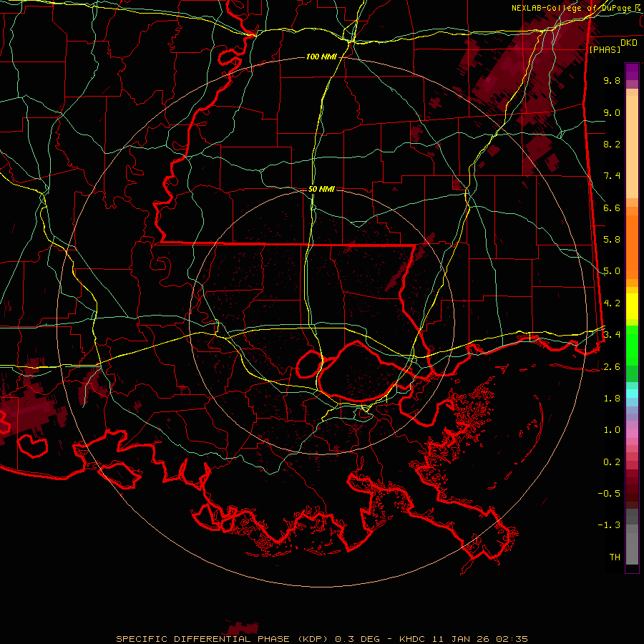Click the 0.2 scale value
Viewport: 644px width, 644px height.
point(612,462)
